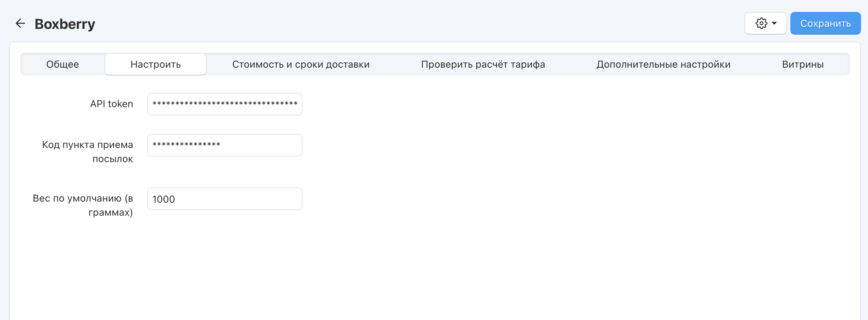Screen dimensions: 868x320
Task: Click the Код пункта приема посылок label
Action: point(87,152)
